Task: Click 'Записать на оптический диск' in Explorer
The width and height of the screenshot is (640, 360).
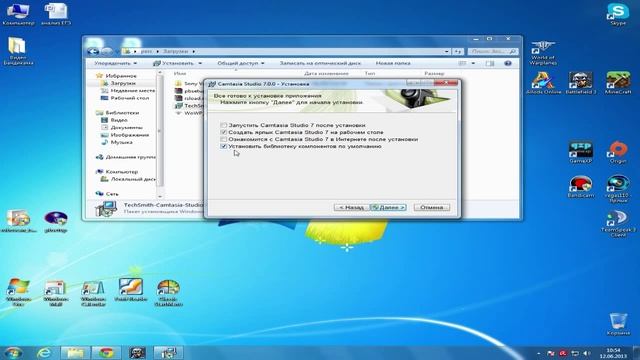Action: [320, 63]
